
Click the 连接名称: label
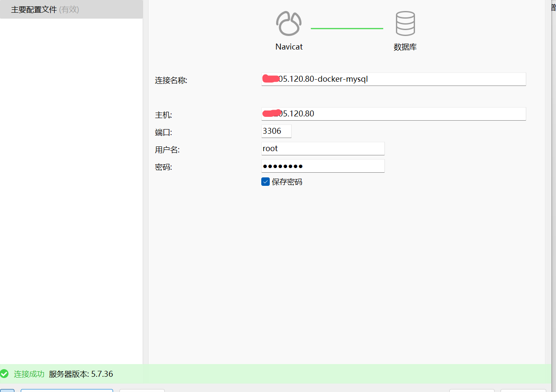[x=171, y=80]
